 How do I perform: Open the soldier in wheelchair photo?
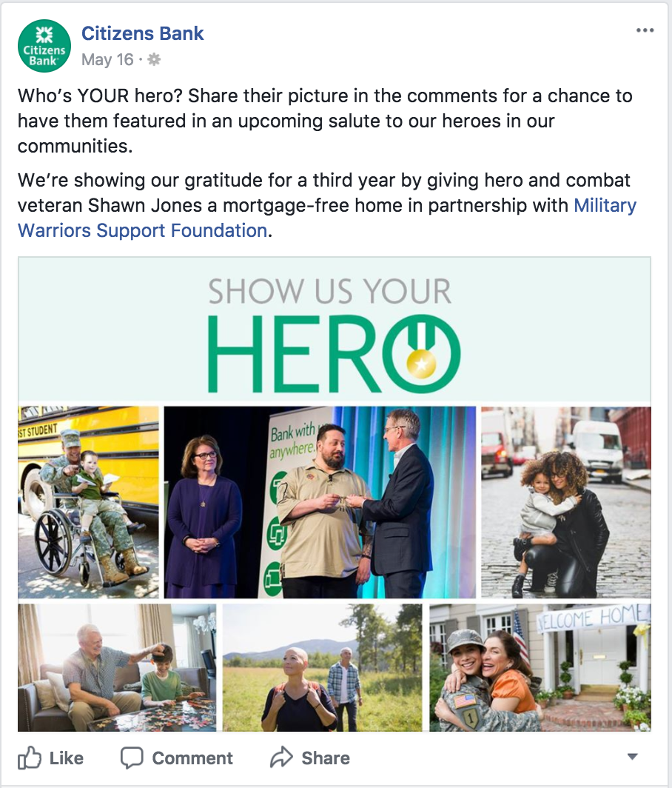[x=88, y=502]
